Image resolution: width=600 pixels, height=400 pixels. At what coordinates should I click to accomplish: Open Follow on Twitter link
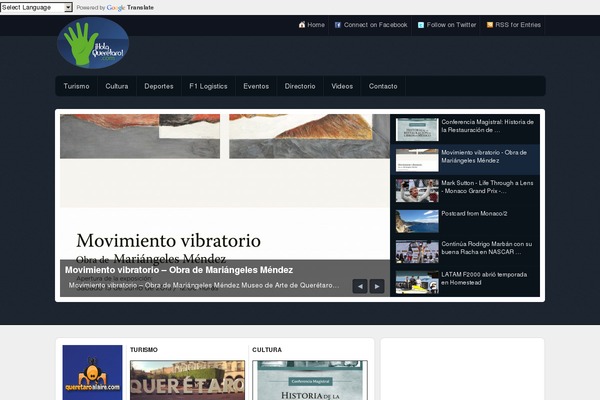tap(452, 25)
